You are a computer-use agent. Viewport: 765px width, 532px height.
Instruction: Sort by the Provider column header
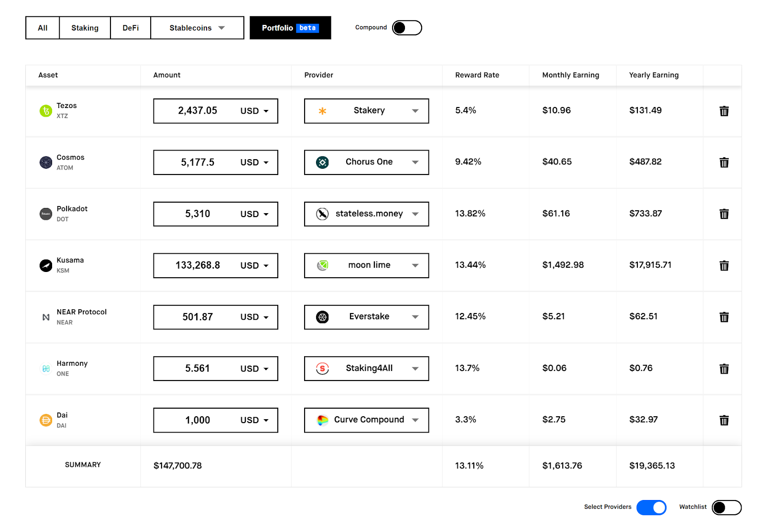318,75
